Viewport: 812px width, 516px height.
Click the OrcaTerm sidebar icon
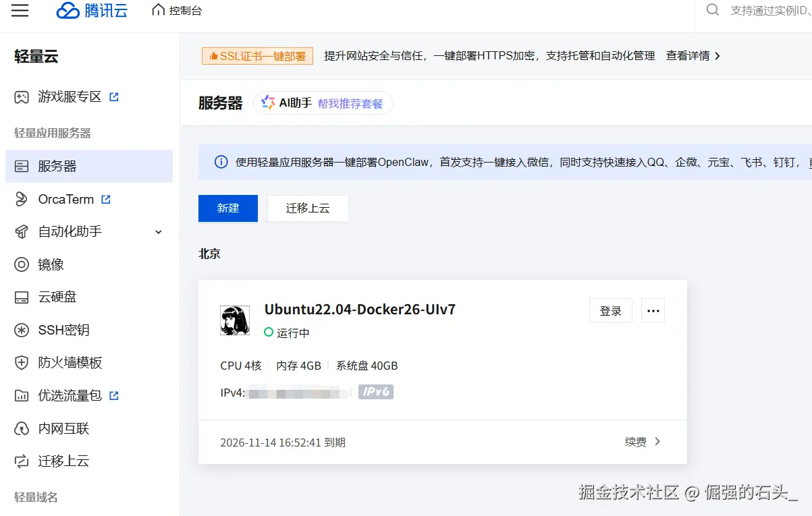coord(22,199)
